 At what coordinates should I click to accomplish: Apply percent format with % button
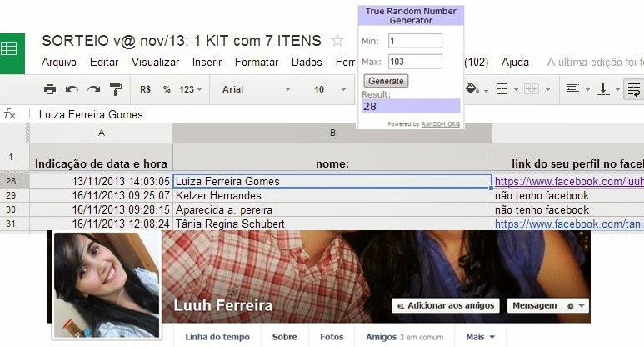[x=167, y=89]
